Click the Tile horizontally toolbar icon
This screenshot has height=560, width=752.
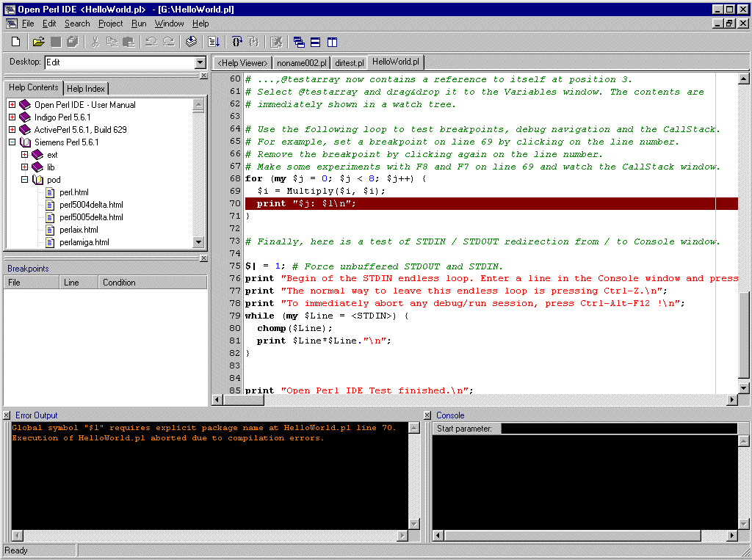[x=315, y=42]
